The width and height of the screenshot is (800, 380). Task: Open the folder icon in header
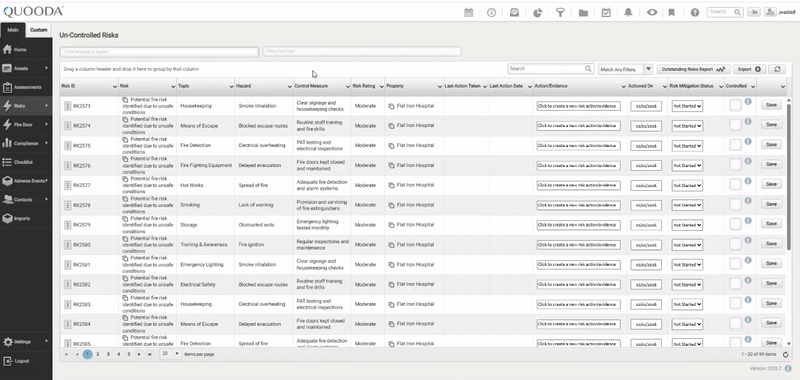coord(583,13)
